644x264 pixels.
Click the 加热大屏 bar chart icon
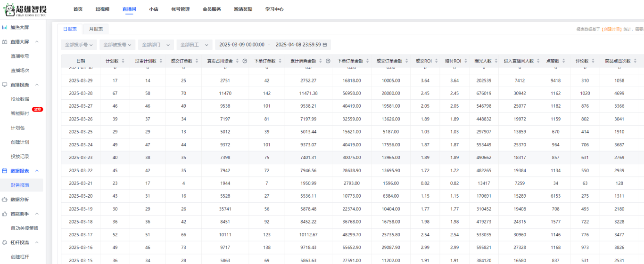coord(5,27)
